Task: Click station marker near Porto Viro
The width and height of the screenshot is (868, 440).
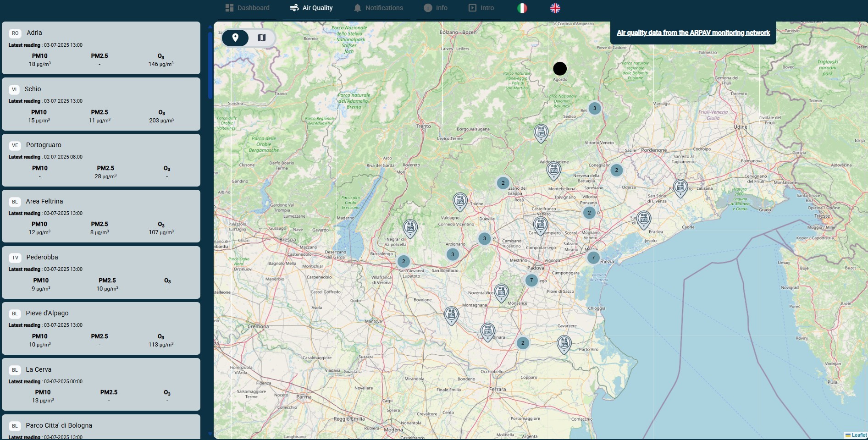Action: (x=564, y=344)
